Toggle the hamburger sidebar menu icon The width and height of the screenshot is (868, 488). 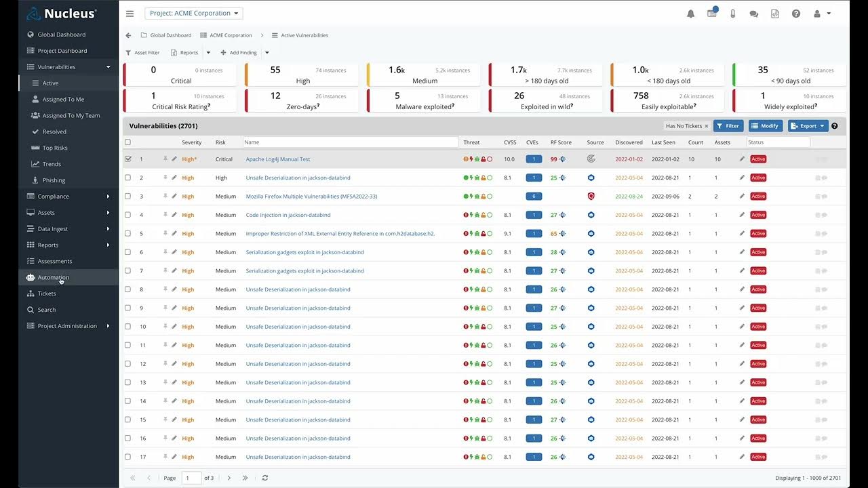pyautogui.click(x=130, y=14)
